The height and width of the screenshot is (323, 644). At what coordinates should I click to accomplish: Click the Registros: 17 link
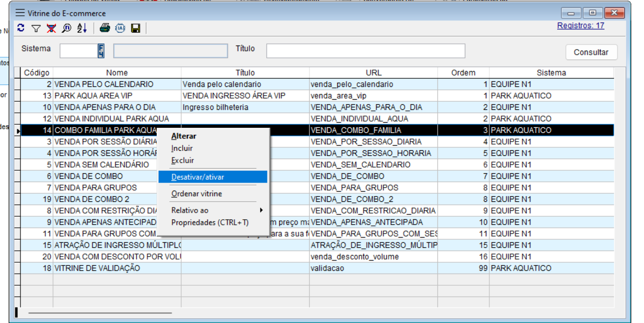coord(580,26)
